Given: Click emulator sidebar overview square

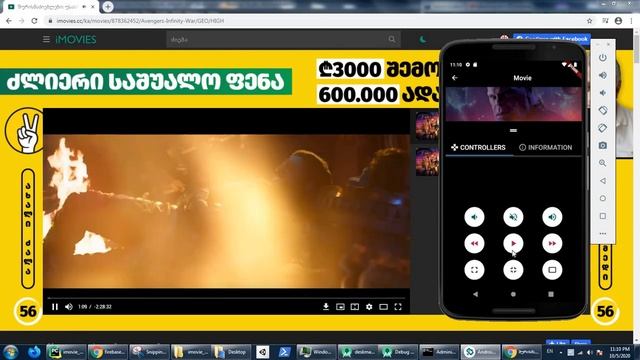Looking at the screenshot, I should tap(602, 216).
